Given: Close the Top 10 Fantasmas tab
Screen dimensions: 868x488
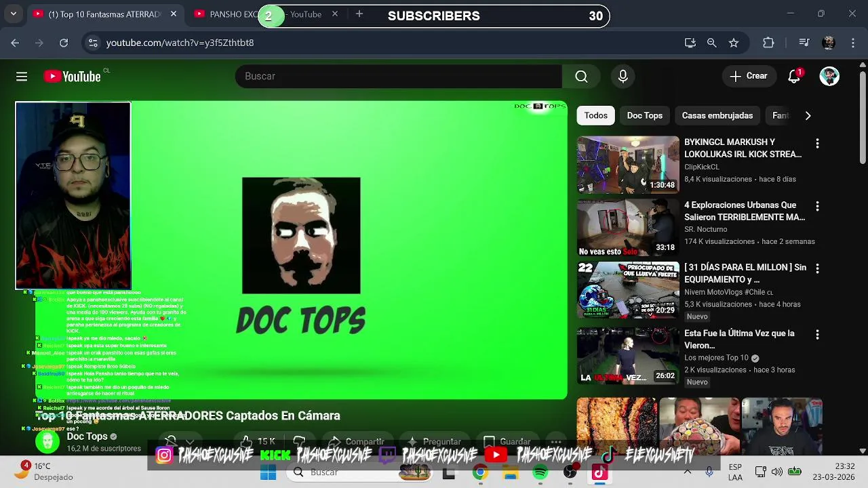Looking at the screenshot, I should click(x=174, y=14).
